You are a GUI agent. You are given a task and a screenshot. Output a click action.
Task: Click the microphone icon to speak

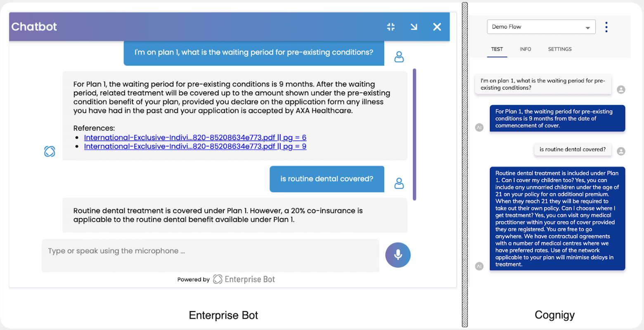click(397, 255)
